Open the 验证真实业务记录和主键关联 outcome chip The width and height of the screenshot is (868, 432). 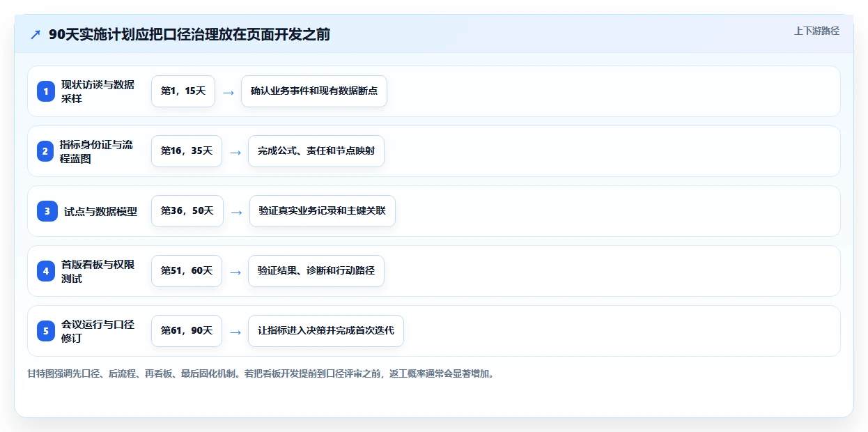pos(323,211)
